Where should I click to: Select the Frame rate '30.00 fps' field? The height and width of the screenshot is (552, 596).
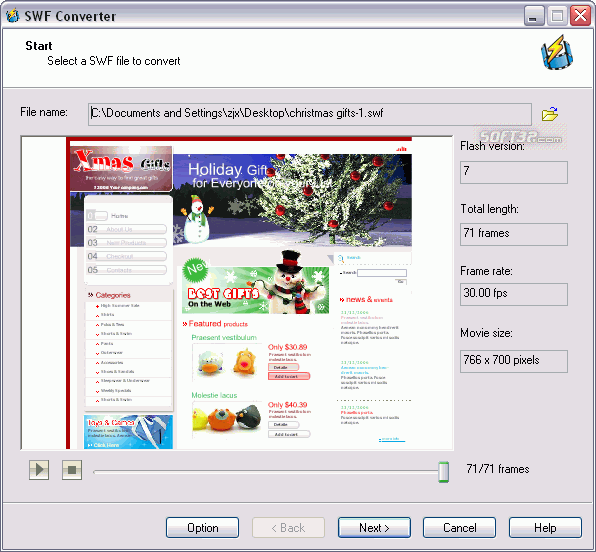(x=514, y=294)
